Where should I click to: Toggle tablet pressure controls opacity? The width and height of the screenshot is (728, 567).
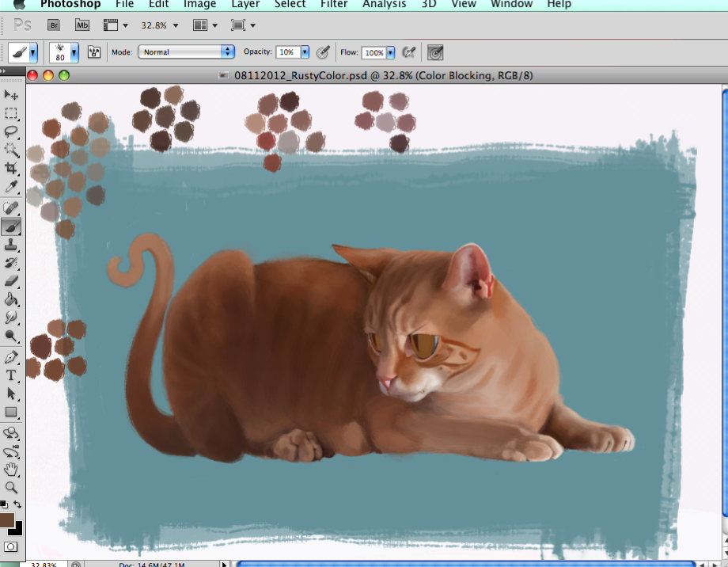[x=323, y=52]
